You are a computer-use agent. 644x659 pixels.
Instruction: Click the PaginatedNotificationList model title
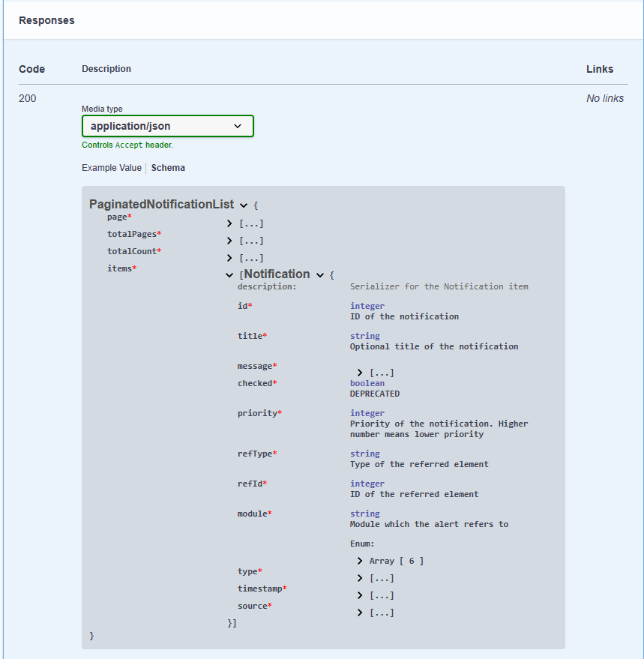(x=161, y=204)
